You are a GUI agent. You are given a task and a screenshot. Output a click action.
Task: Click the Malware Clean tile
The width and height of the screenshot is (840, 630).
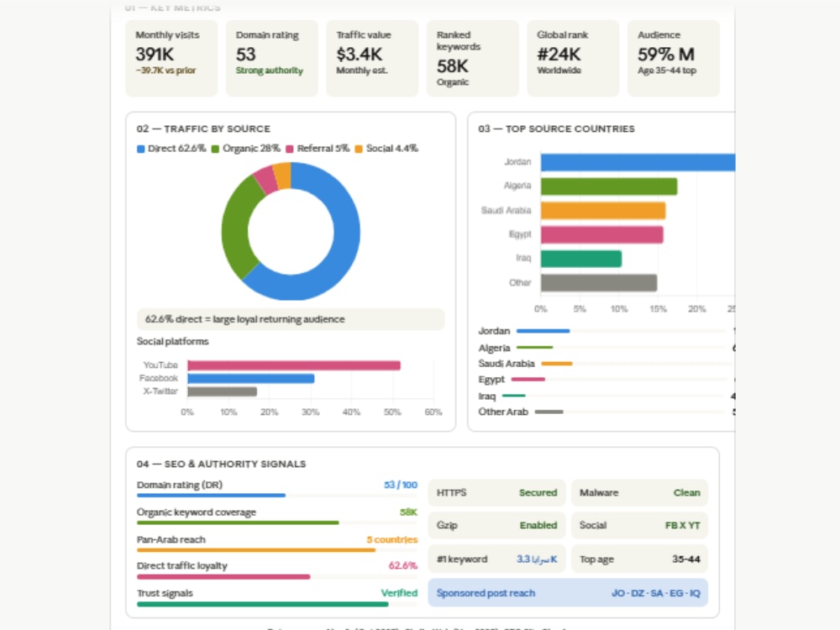tap(639, 493)
